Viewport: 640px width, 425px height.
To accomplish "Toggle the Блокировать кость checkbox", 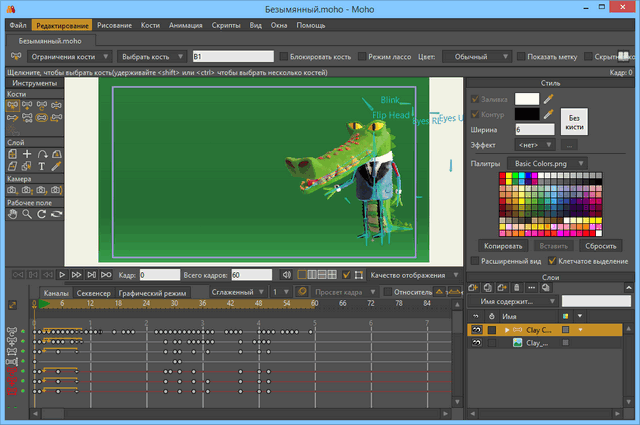I will pos(284,57).
